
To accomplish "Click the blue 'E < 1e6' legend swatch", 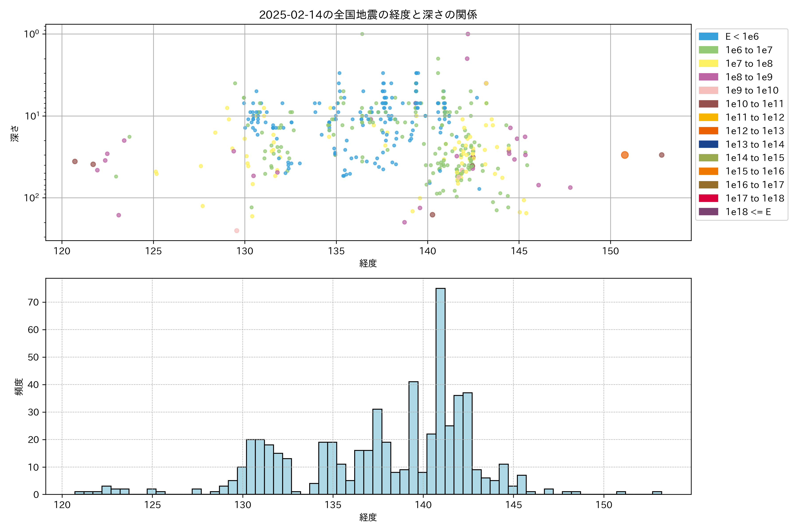I will [708, 37].
